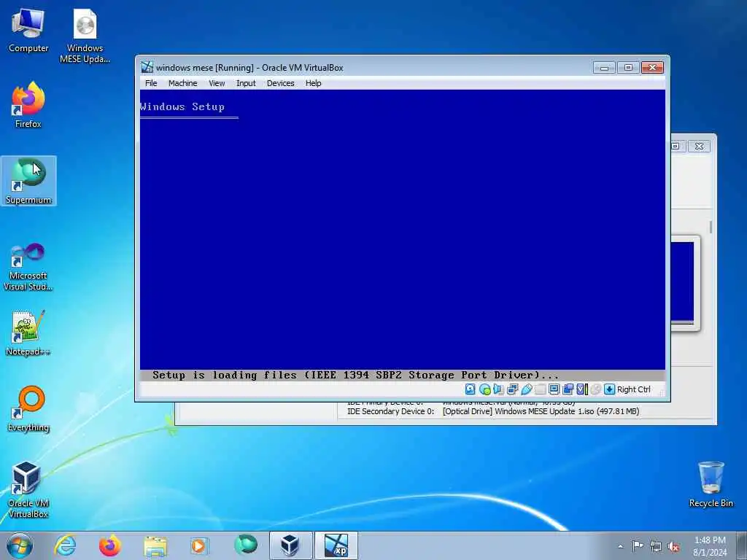Click the hard disk activity indicator in VM status bar
Viewport: 747px width, 560px height.
[471, 389]
